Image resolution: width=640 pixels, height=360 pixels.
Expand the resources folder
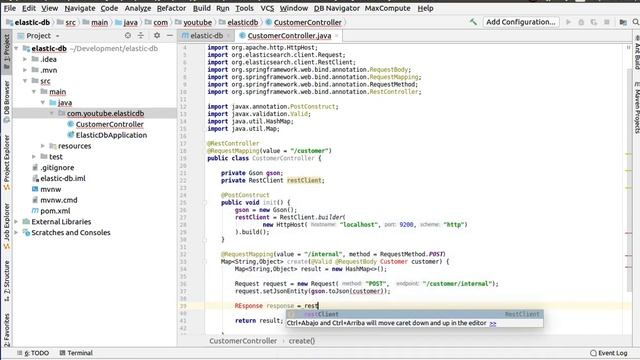click(43, 146)
